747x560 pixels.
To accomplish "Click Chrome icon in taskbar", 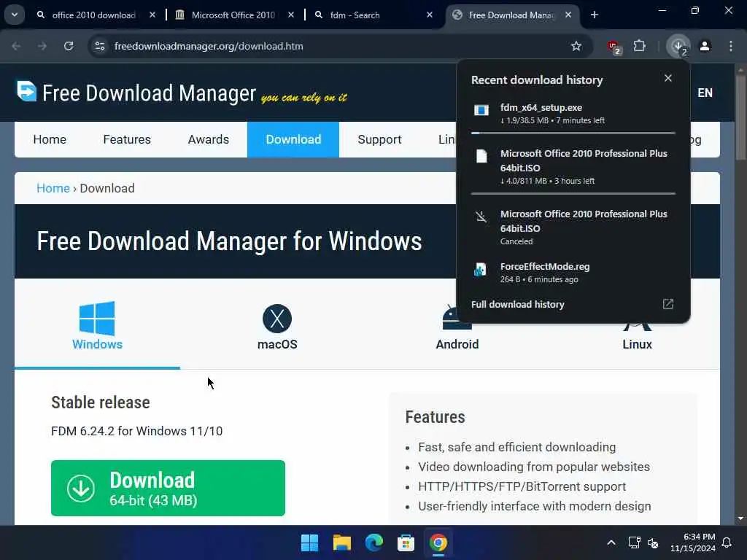I will point(438,542).
